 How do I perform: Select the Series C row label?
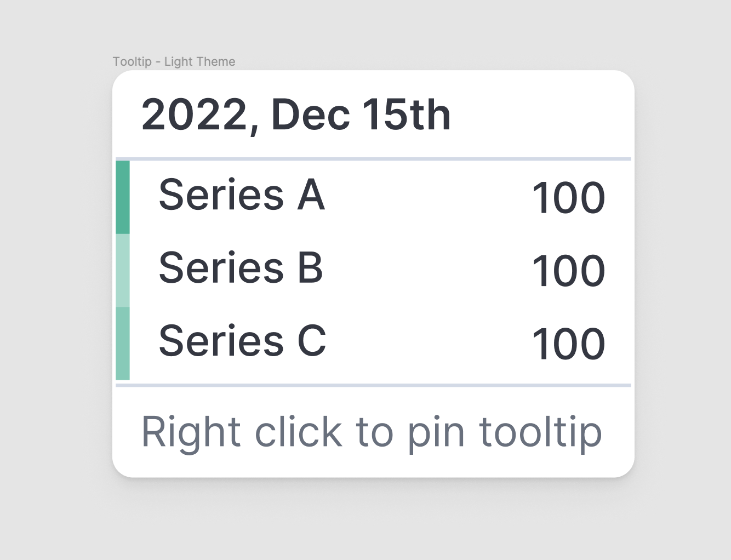pos(241,341)
